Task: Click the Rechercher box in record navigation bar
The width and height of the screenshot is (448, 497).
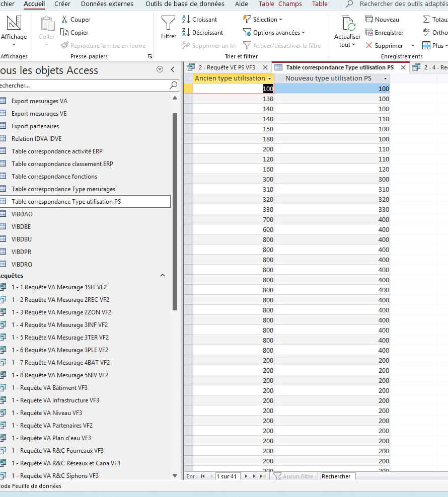Action: [x=337, y=476]
